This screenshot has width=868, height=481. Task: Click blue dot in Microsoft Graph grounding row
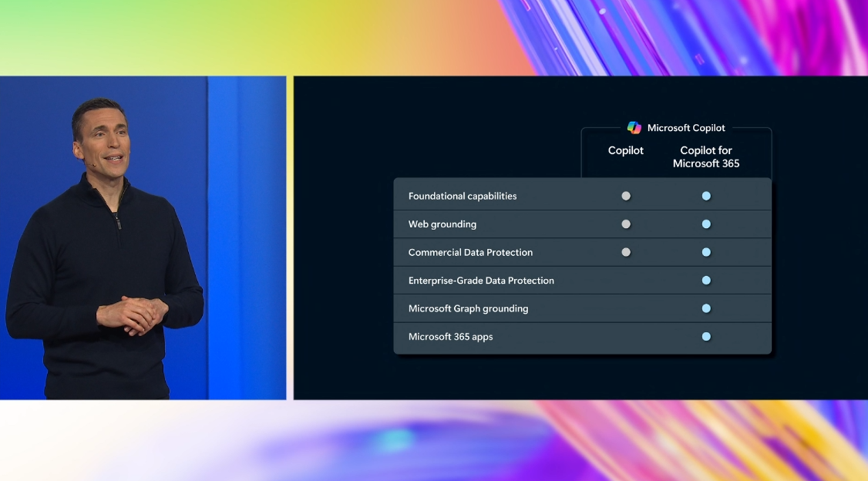(x=706, y=309)
